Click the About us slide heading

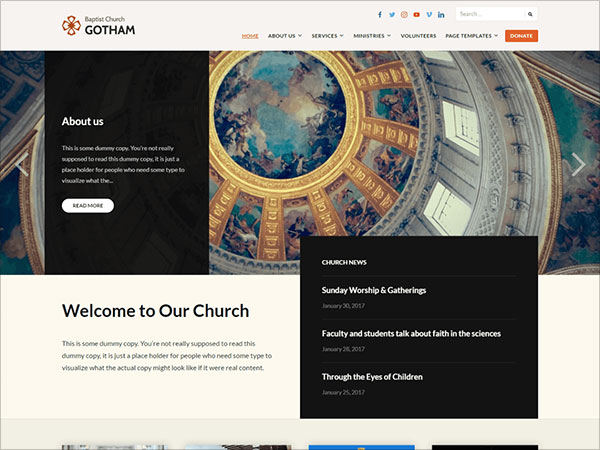click(82, 121)
